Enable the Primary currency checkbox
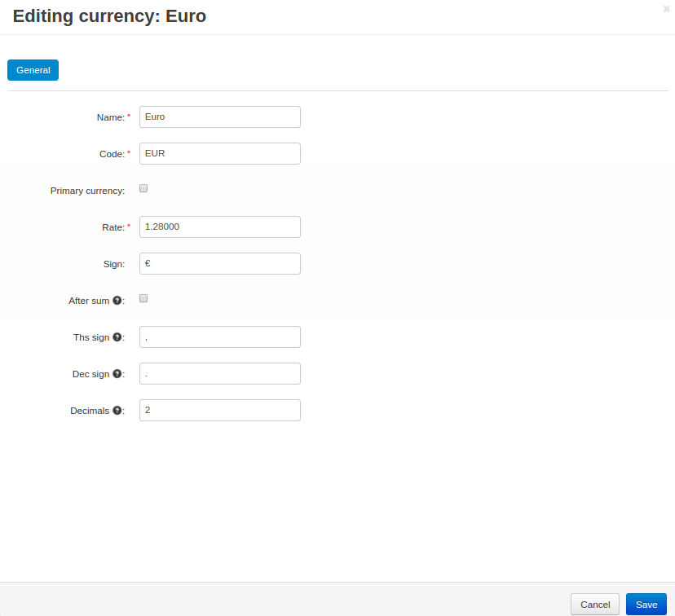675x616 pixels. [143, 188]
